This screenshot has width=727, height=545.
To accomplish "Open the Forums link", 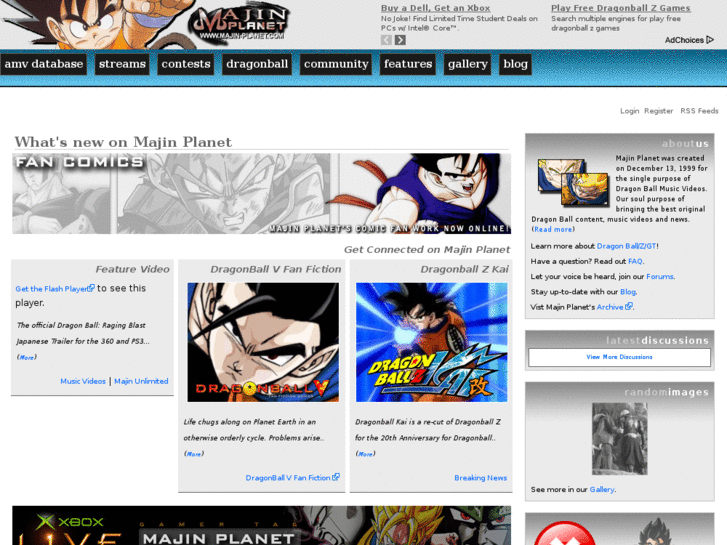I will pyautogui.click(x=660, y=276).
